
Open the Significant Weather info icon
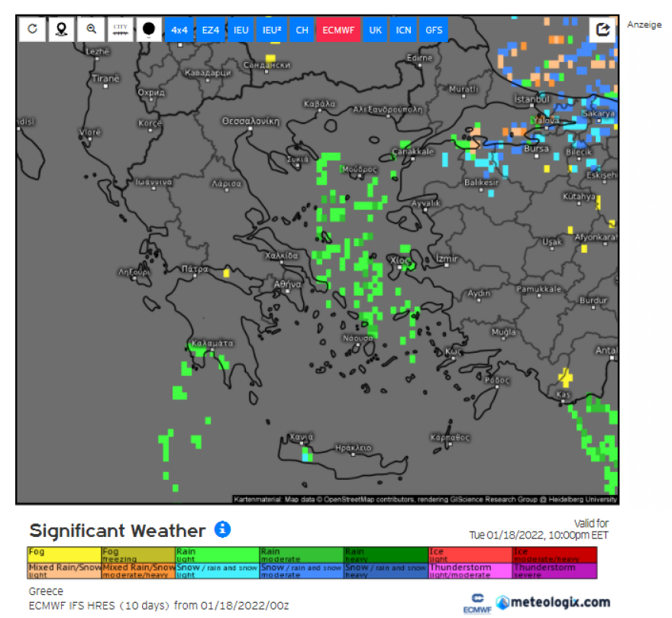coord(222,529)
